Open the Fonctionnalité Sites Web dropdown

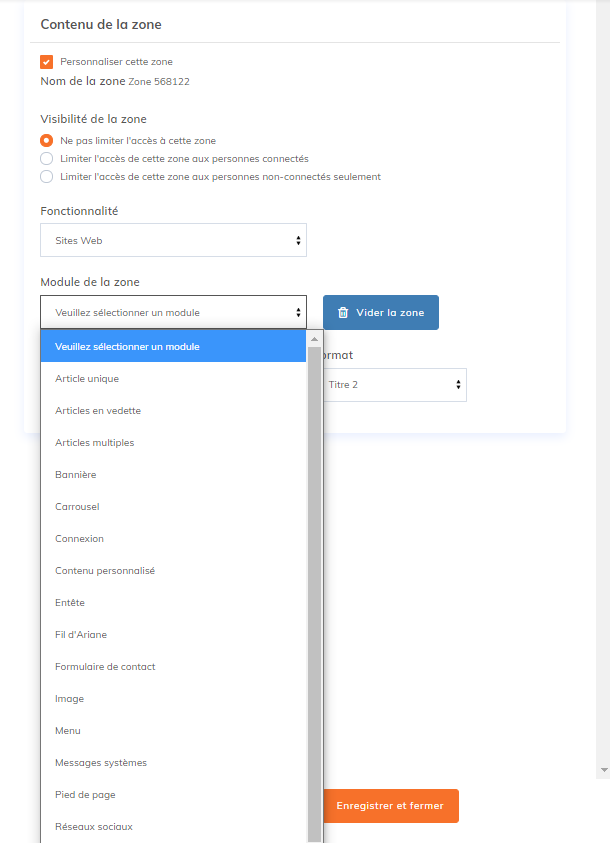(x=173, y=240)
